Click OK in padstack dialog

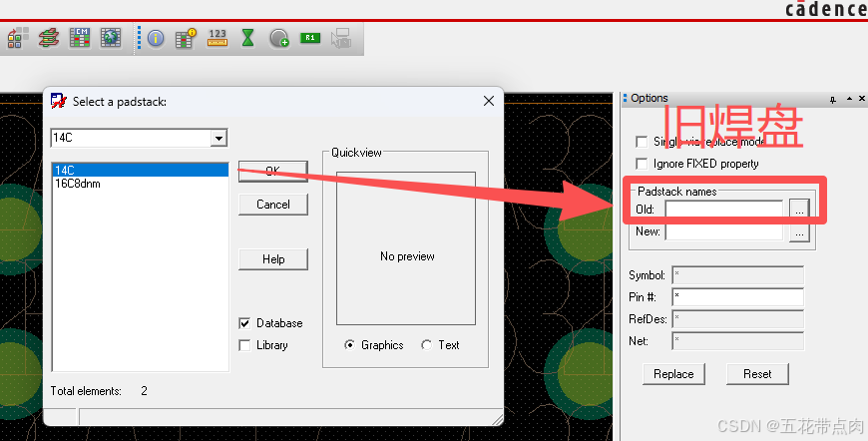click(273, 171)
